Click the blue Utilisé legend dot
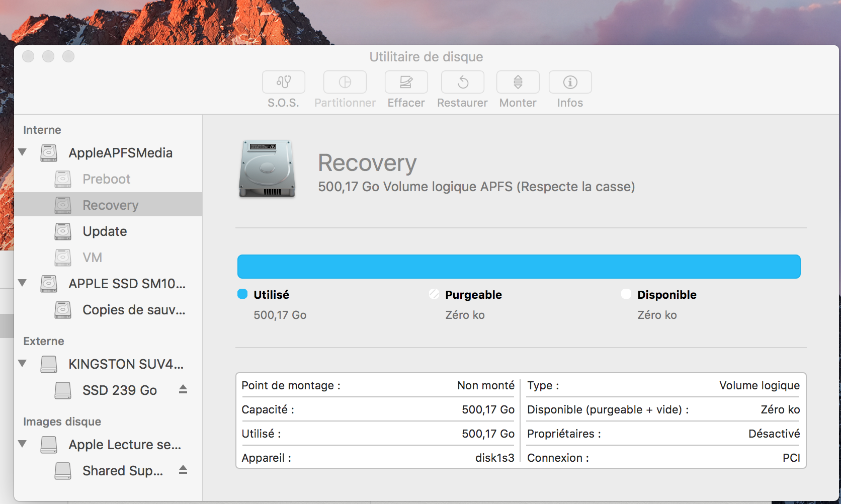 click(x=242, y=294)
